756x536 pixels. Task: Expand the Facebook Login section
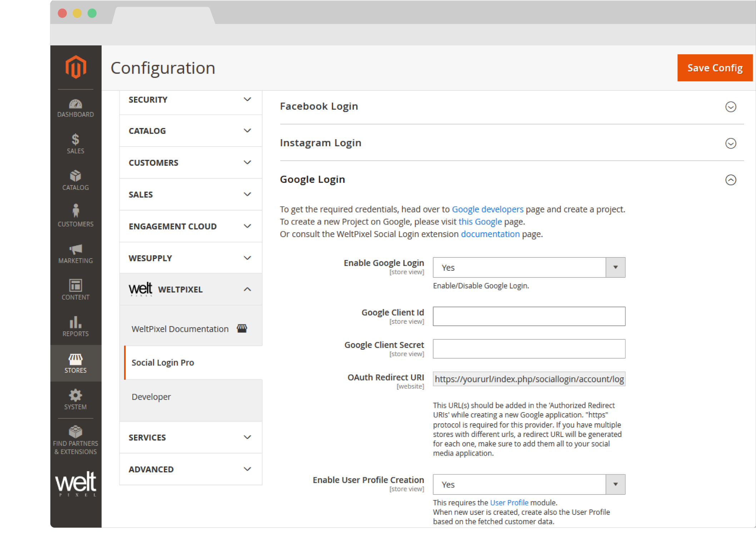click(x=730, y=107)
